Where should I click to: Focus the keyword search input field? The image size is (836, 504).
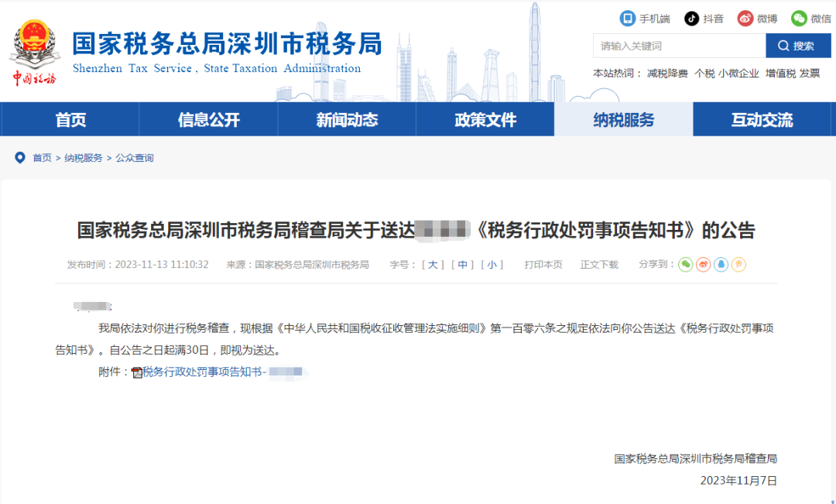tap(679, 46)
